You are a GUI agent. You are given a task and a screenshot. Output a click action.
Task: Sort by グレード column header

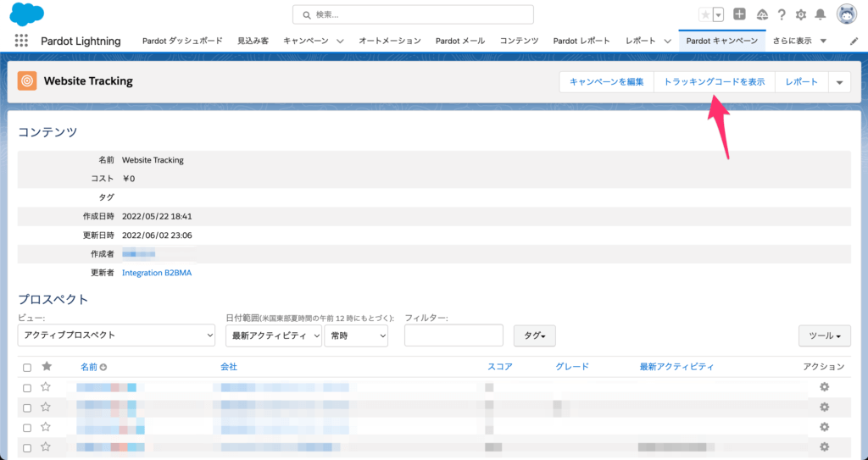coord(572,367)
